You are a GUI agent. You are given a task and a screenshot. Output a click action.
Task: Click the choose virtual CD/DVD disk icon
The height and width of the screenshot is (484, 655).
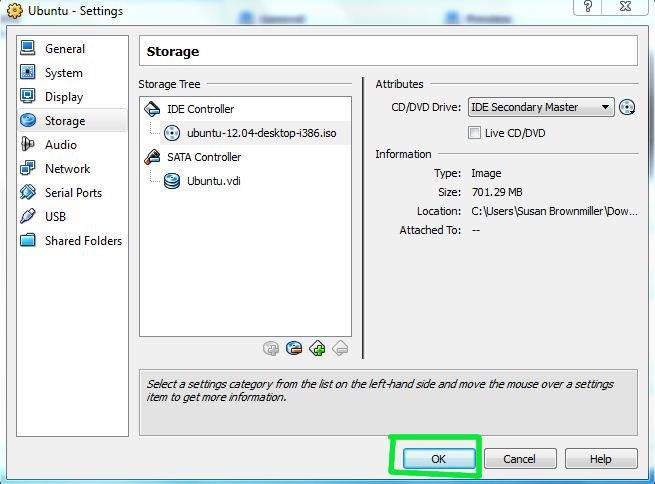coord(627,107)
